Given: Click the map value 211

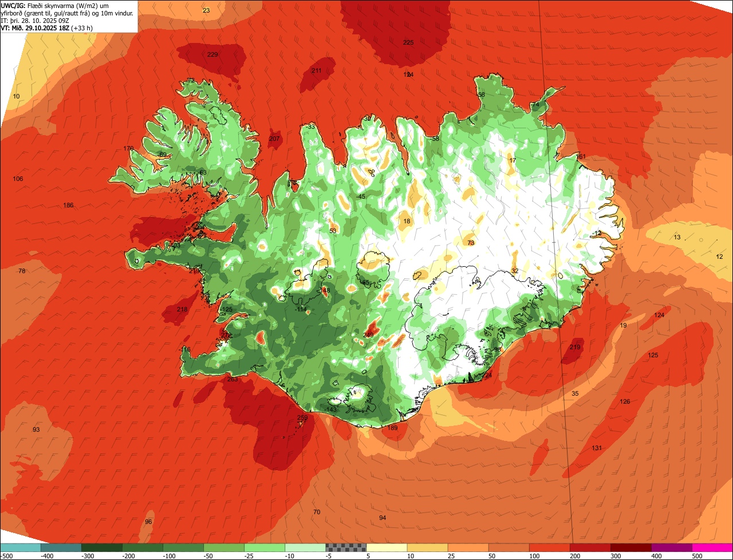Looking at the screenshot, I should (316, 70).
